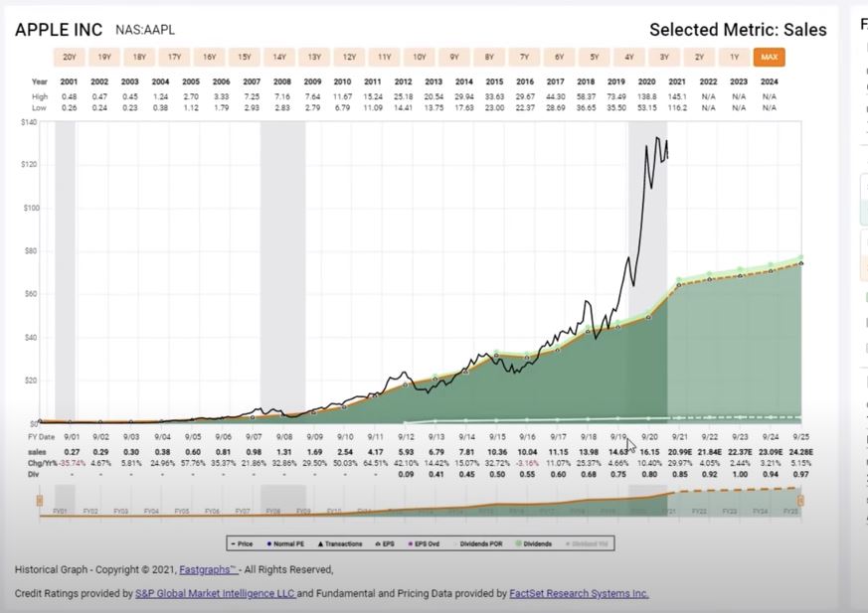
Task: Click the estimated sales value 24.28E
Action: pos(801,452)
